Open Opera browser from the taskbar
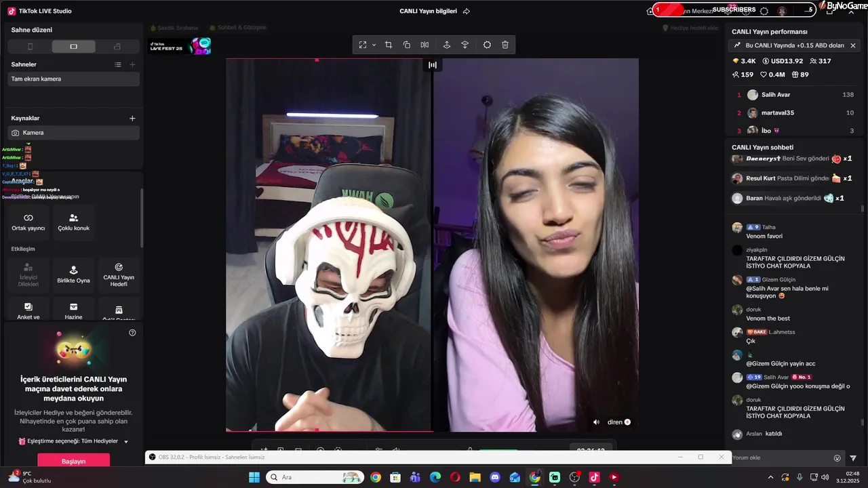The width and height of the screenshot is (868, 488). pyautogui.click(x=455, y=477)
